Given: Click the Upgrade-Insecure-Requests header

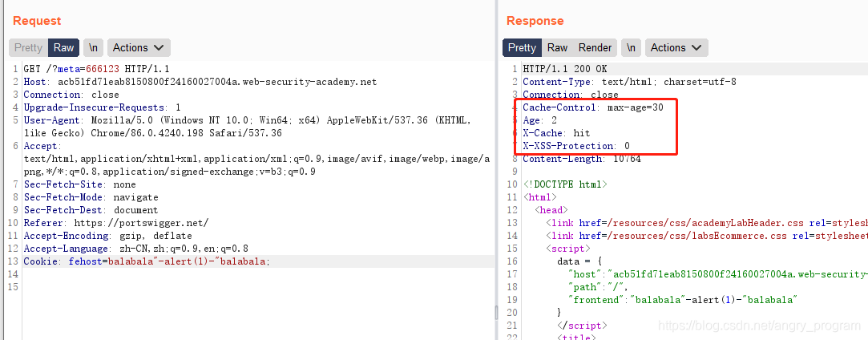Looking at the screenshot, I should pyautogui.click(x=103, y=107).
